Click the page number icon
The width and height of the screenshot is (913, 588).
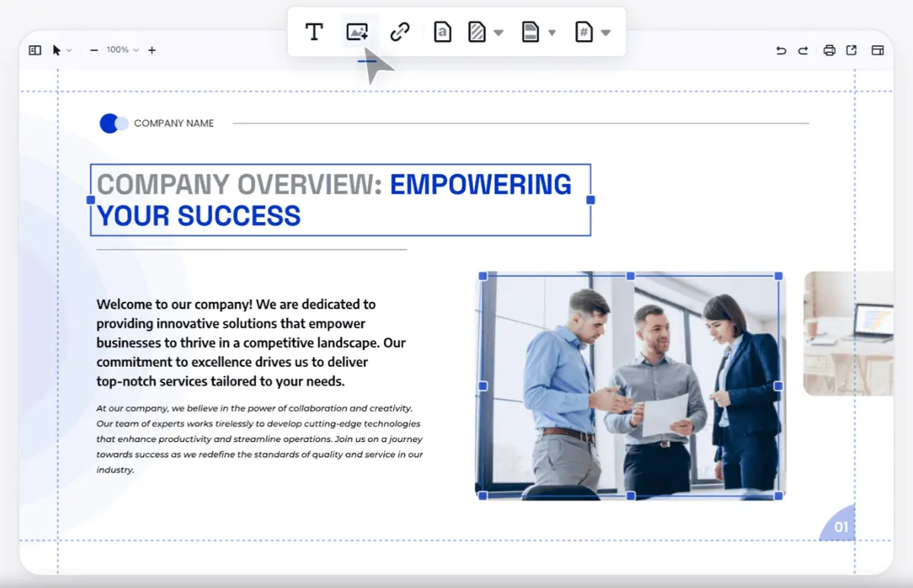click(584, 32)
